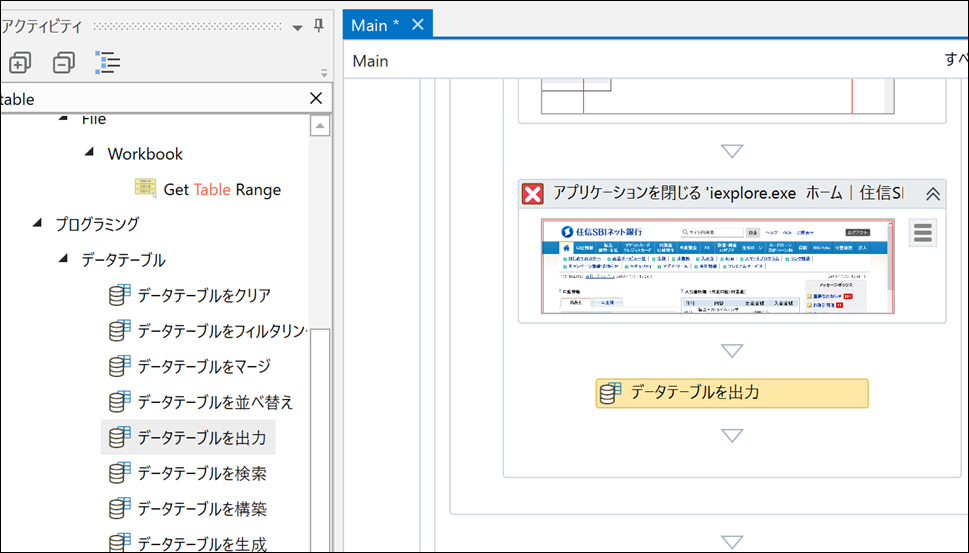Viewport: 969px width, 553px height.
Task: Select the データテーブルを出力 activity in workflow
Action: click(x=732, y=394)
